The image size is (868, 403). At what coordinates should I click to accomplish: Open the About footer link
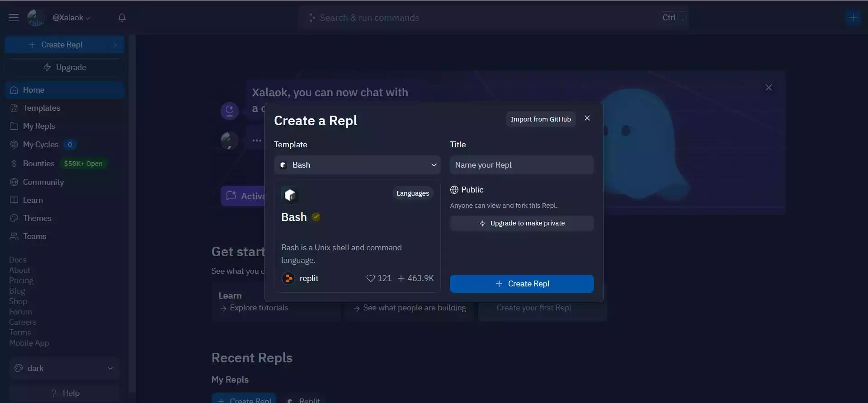pos(19,270)
